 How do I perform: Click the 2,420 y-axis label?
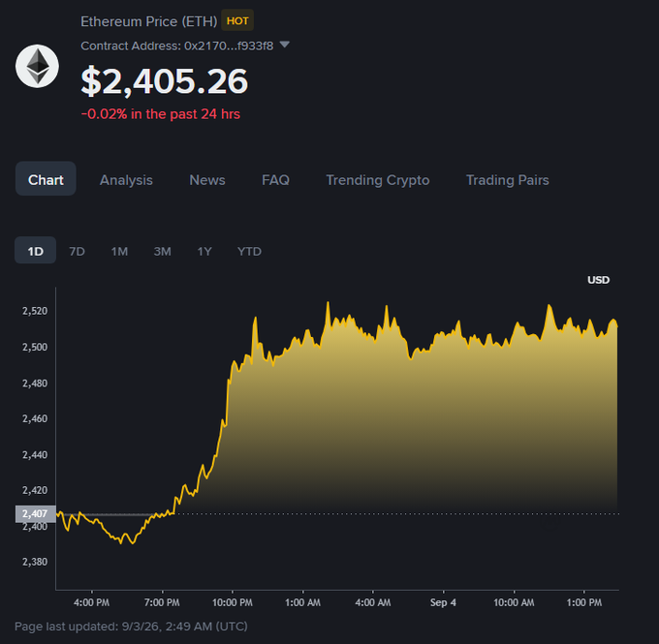pos(35,490)
